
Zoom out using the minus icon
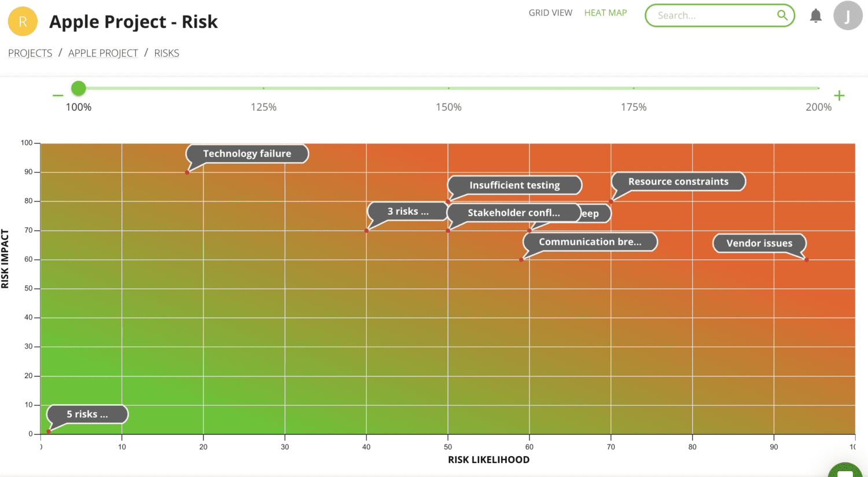tap(57, 95)
